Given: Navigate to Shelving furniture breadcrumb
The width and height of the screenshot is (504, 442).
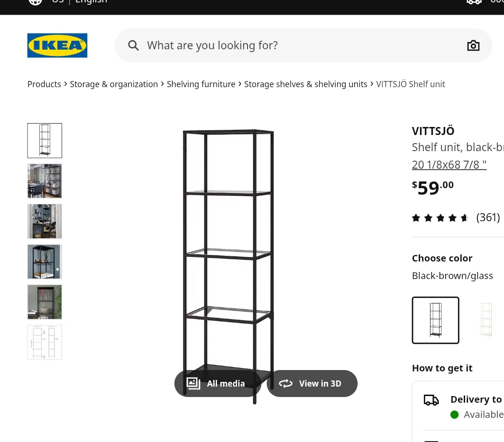Looking at the screenshot, I should pos(201,84).
